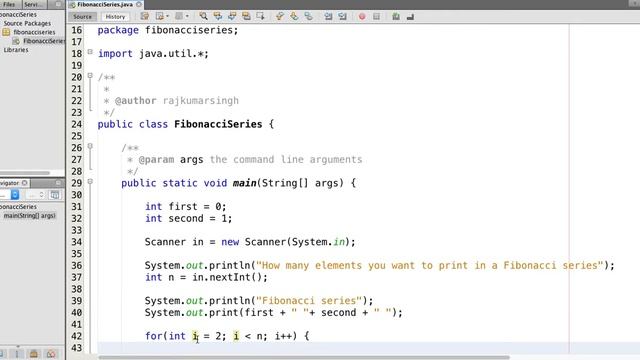Click 'int n = in.nextInt();' line

206,277
